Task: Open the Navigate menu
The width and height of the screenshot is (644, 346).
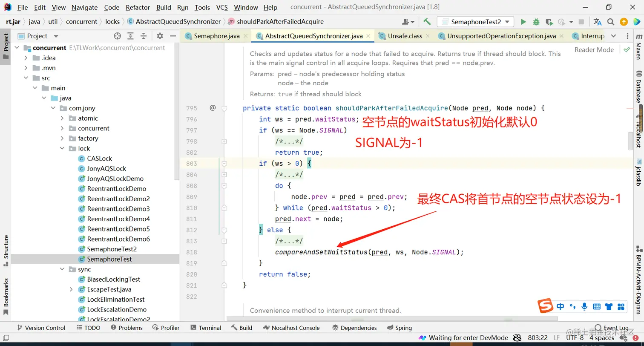Action: pos(84,7)
